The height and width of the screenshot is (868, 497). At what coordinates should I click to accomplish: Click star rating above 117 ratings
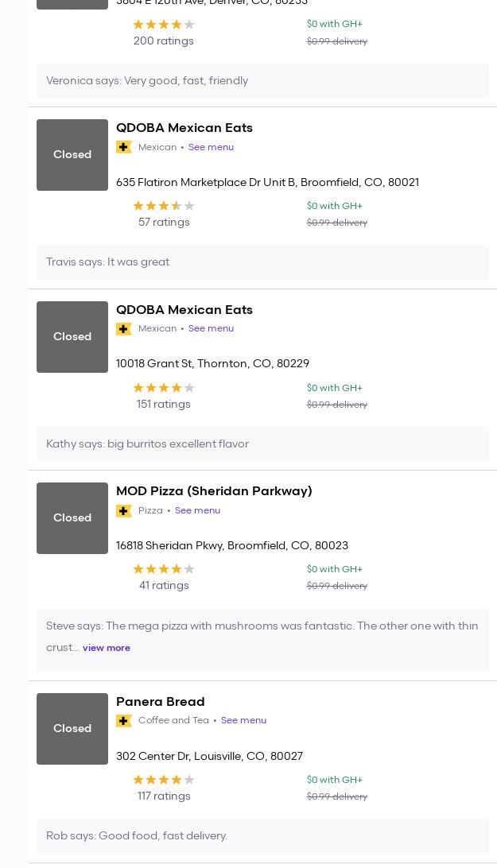[164, 780]
